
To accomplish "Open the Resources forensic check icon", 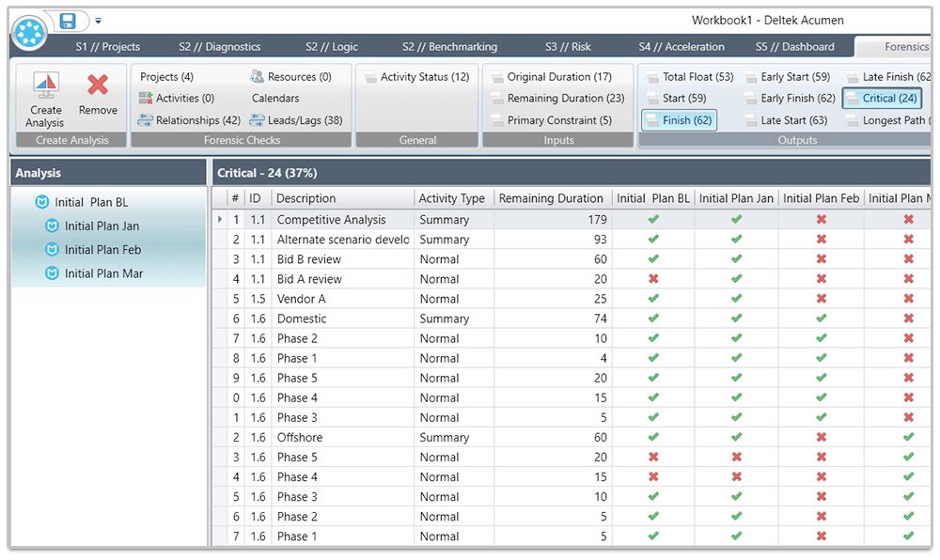I will (x=287, y=76).
